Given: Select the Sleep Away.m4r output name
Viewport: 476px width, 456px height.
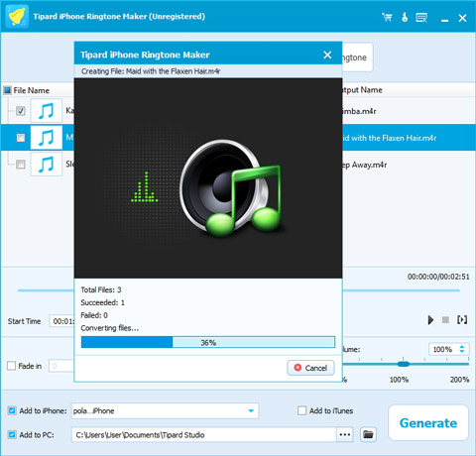Looking at the screenshot, I should tap(364, 165).
